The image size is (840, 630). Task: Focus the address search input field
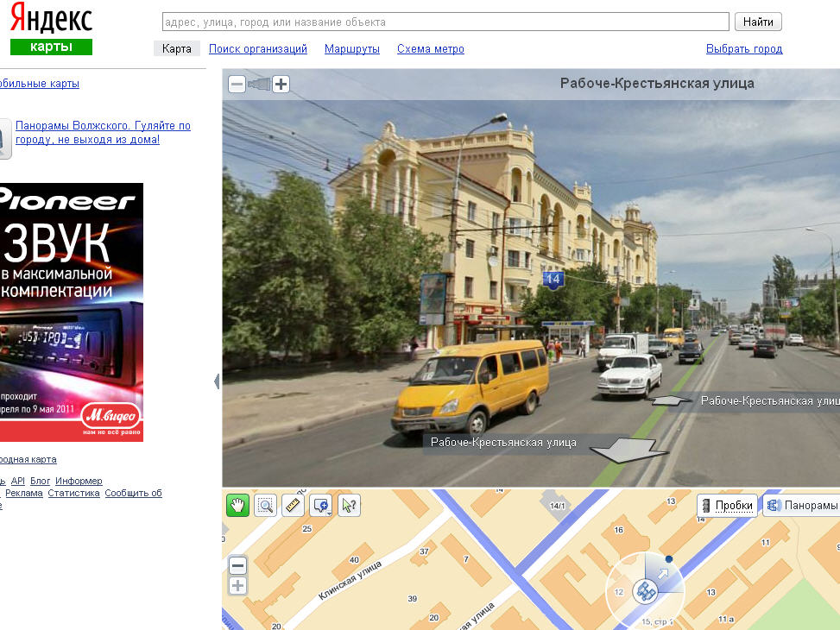tap(445, 22)
